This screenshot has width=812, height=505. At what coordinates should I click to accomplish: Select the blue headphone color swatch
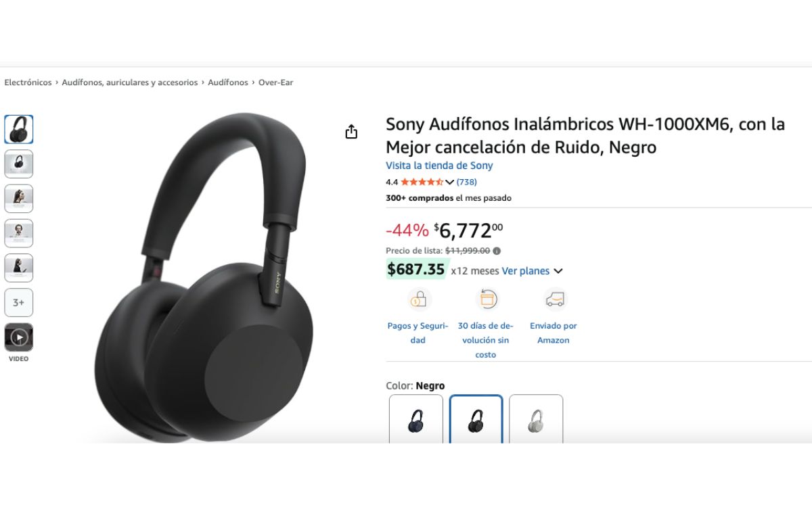click(416, 420)
